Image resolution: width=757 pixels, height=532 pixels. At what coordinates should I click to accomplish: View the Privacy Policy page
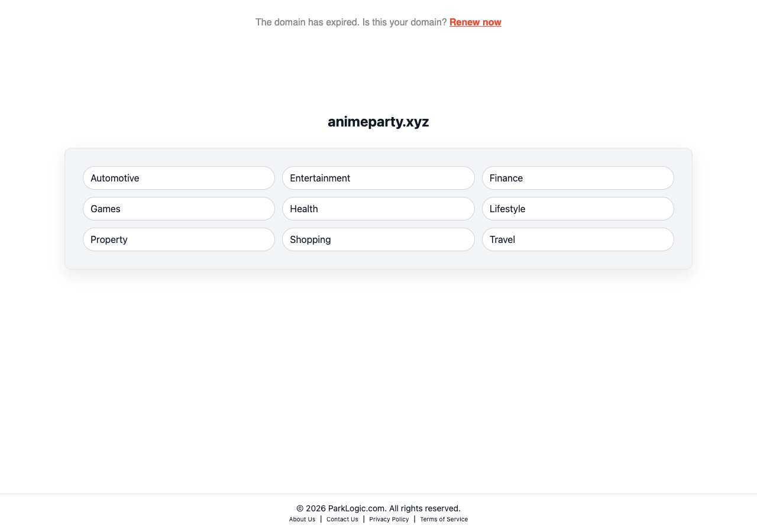pos(389,520)
